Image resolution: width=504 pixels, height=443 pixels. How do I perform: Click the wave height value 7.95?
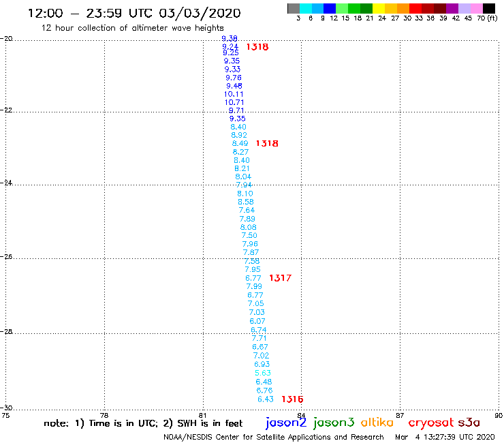click(x=253, y=270)
